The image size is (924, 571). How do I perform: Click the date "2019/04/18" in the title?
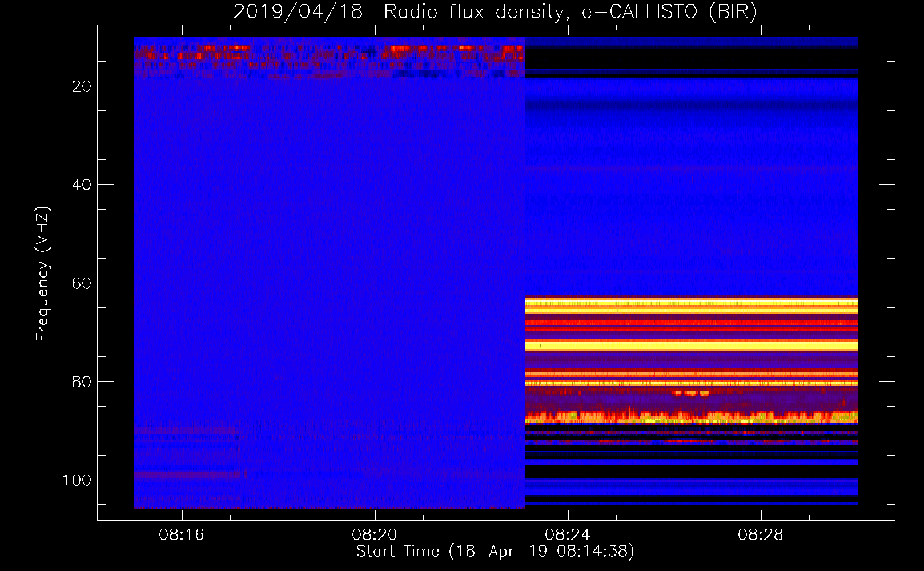click(x=298, y=11)
